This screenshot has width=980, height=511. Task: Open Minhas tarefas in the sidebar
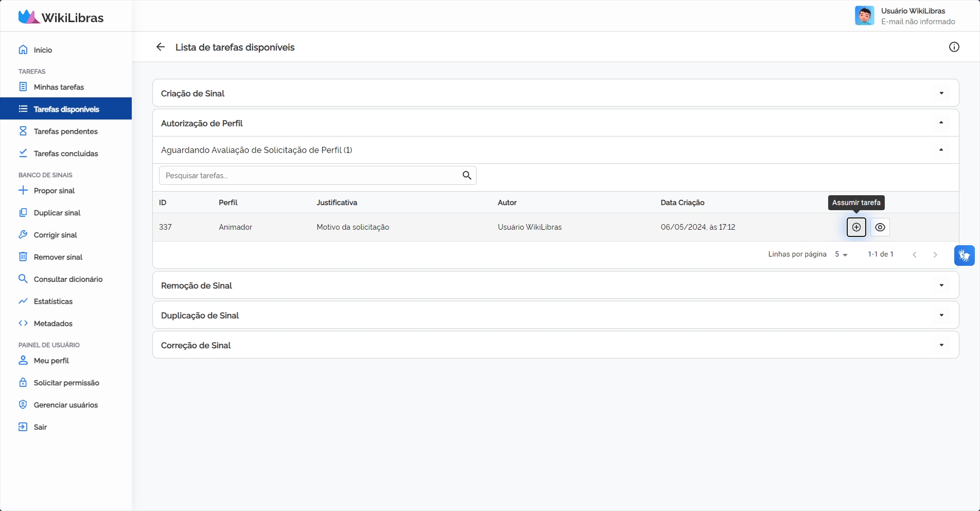[x=59, y=87]
